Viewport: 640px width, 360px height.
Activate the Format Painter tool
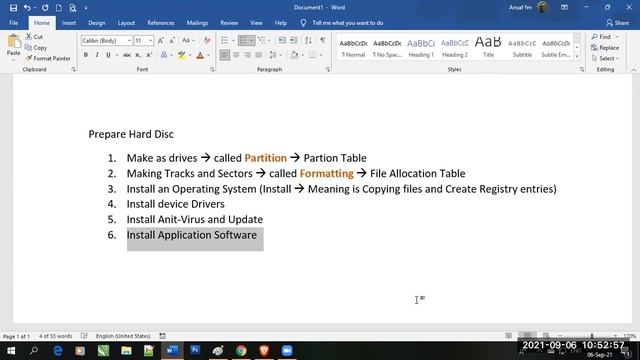pos(48,58)
